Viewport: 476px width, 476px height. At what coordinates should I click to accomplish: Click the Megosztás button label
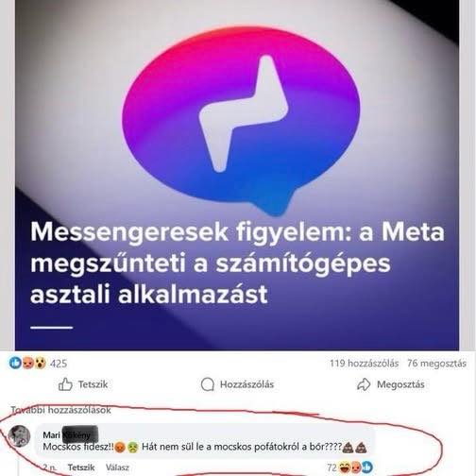[400, 384]
